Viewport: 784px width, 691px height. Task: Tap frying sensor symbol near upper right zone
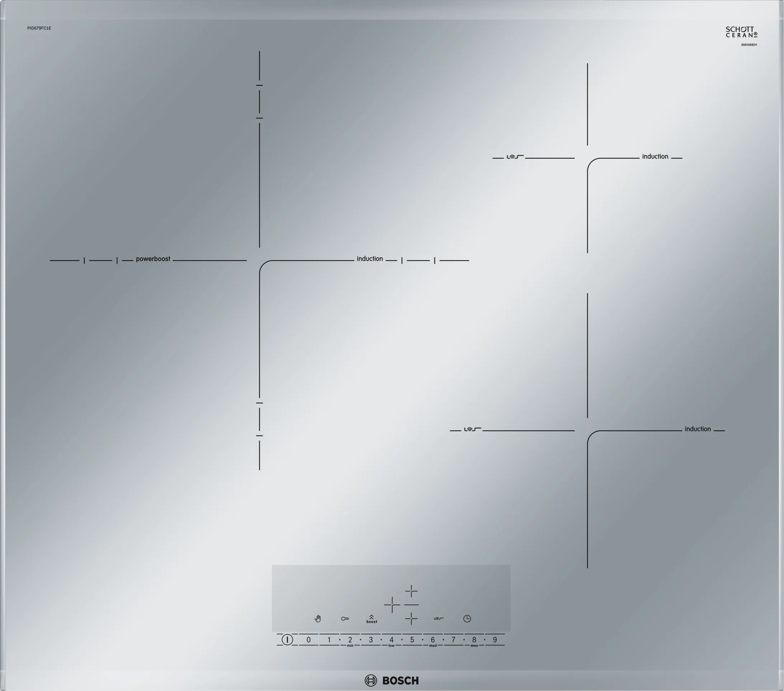pyautogui.click(x=515, y=156)
